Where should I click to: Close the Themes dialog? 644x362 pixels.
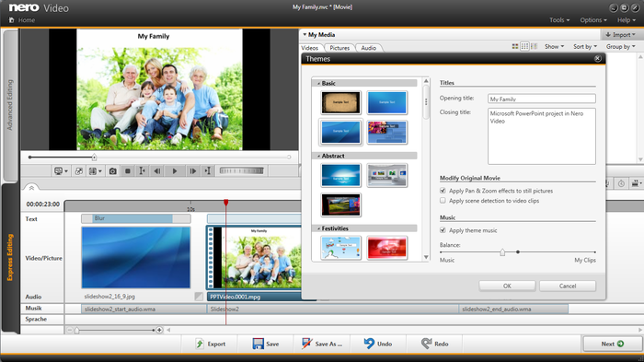(598, 59)
